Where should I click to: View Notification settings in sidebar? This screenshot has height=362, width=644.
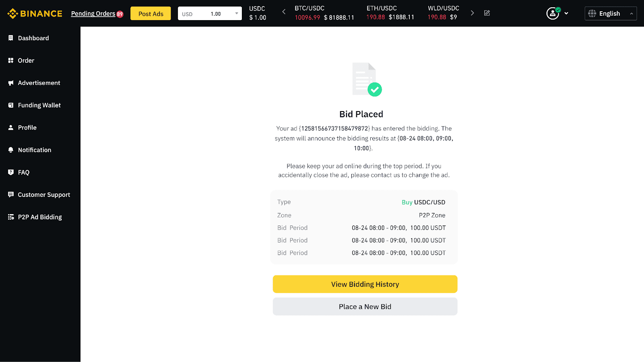point(34,150)
